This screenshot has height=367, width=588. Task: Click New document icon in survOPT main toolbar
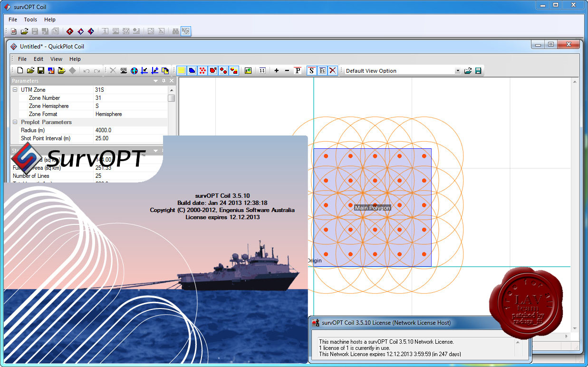(14, 31)
